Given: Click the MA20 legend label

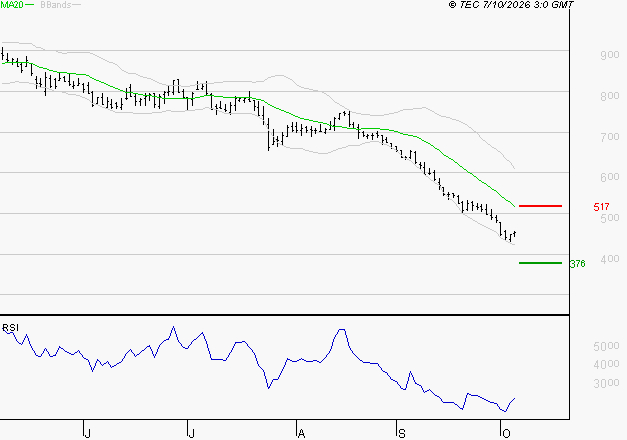Looking at the screenshot, I should pos(12,5).
